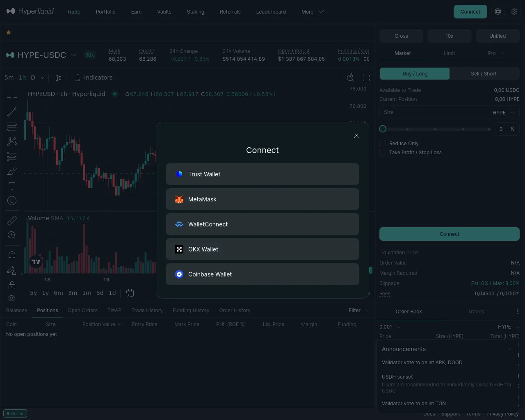
Task: Go to the Portfolio page
Action: 105,12
